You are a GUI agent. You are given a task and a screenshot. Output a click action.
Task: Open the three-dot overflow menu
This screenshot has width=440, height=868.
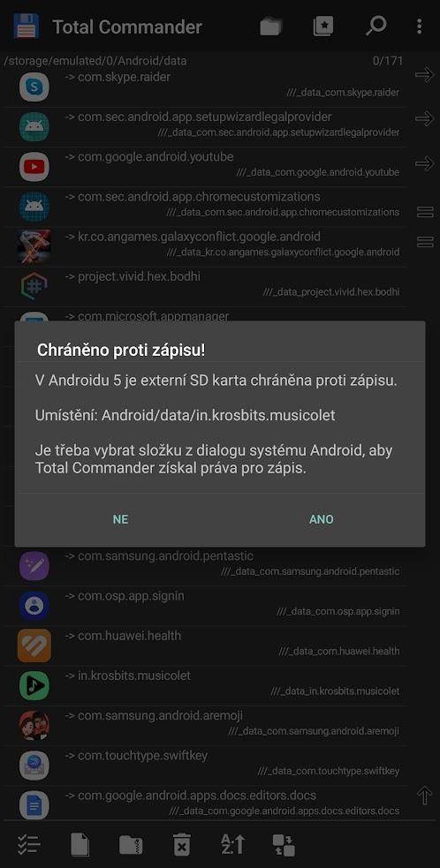420,26
